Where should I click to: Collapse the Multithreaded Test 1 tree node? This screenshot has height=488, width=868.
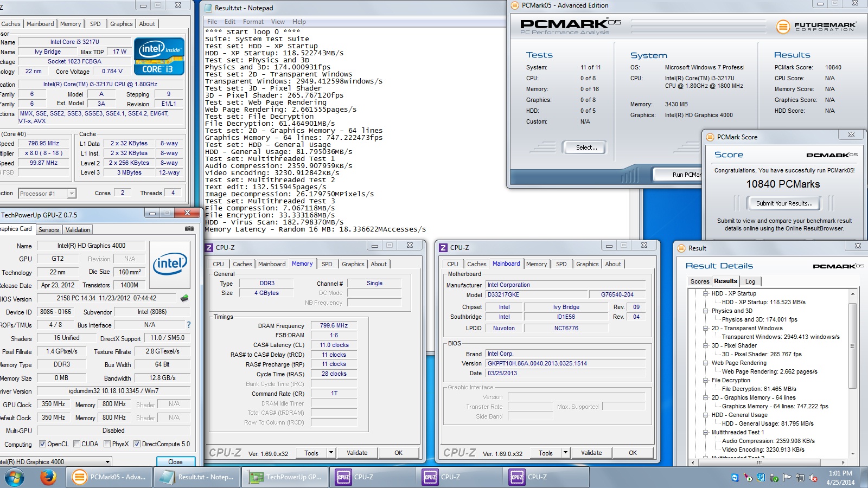(706, 432)
